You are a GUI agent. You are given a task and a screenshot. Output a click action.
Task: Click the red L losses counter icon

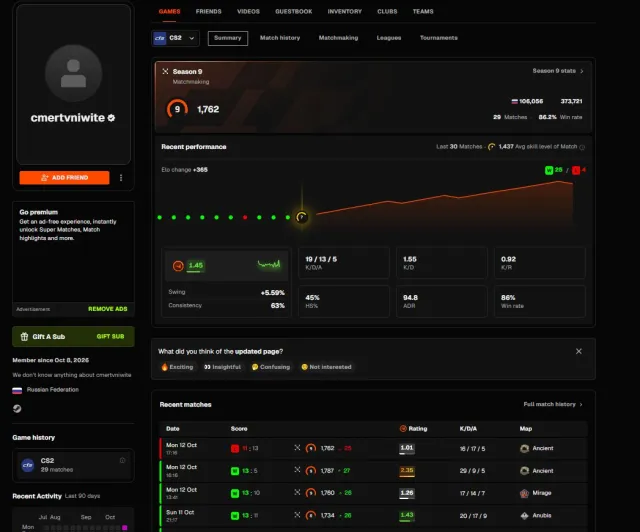coord(576,170)
